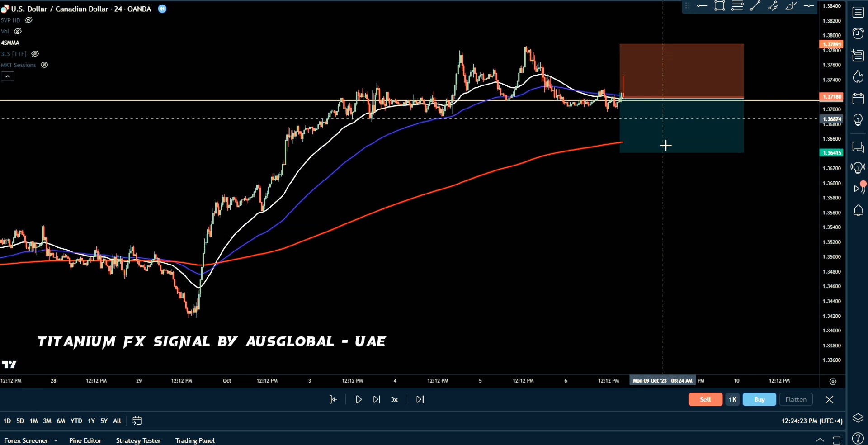Open the ideas lightbulb panel
The image size is (868, 445).
click(x=858, y=120)
